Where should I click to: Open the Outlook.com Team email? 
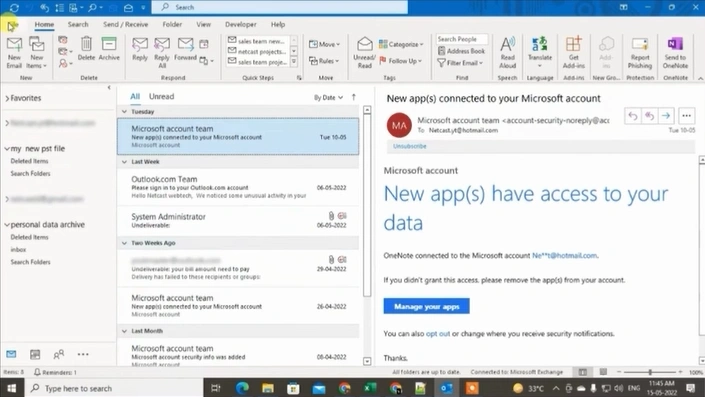[x=238, y=187]
